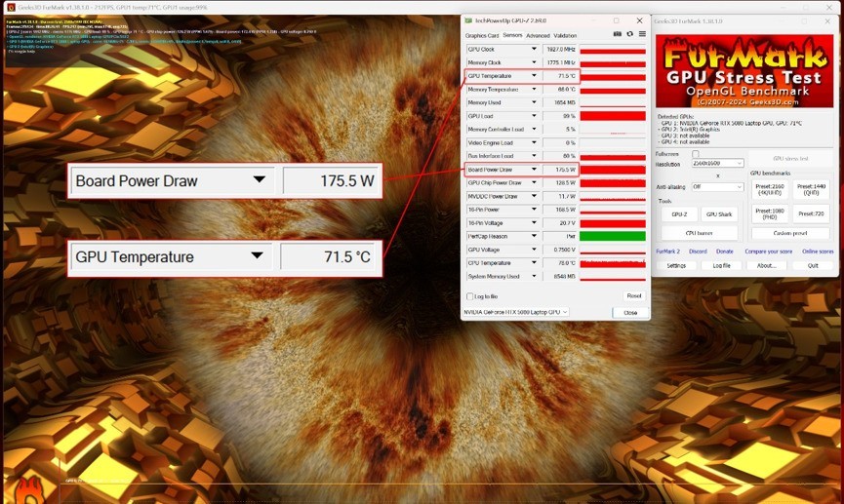Open the GPU Load sensor dropdown
This screenshot has width=844, height=504.
[534, 116]
